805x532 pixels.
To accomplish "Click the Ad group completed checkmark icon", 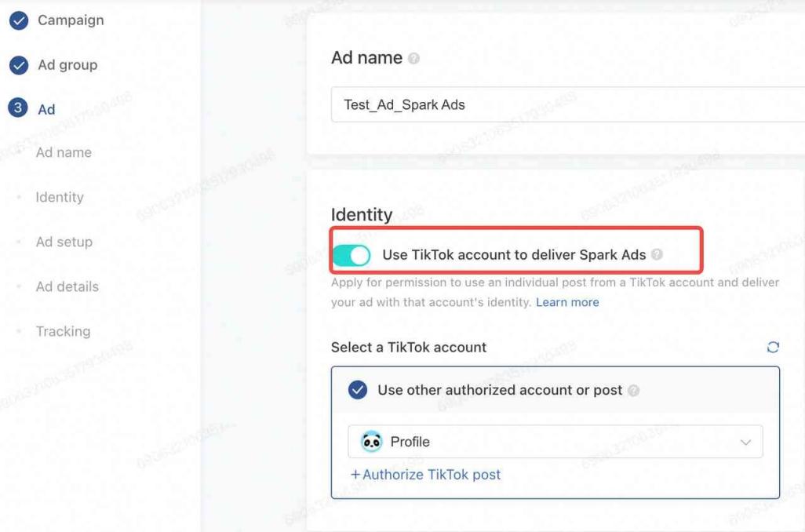I will [19, 65].
